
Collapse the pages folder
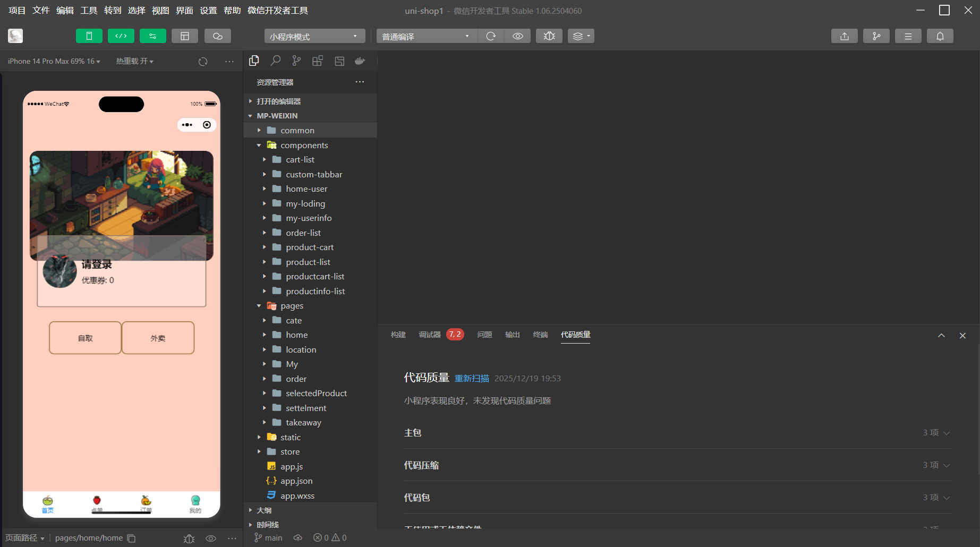click(x=310, y=306)
